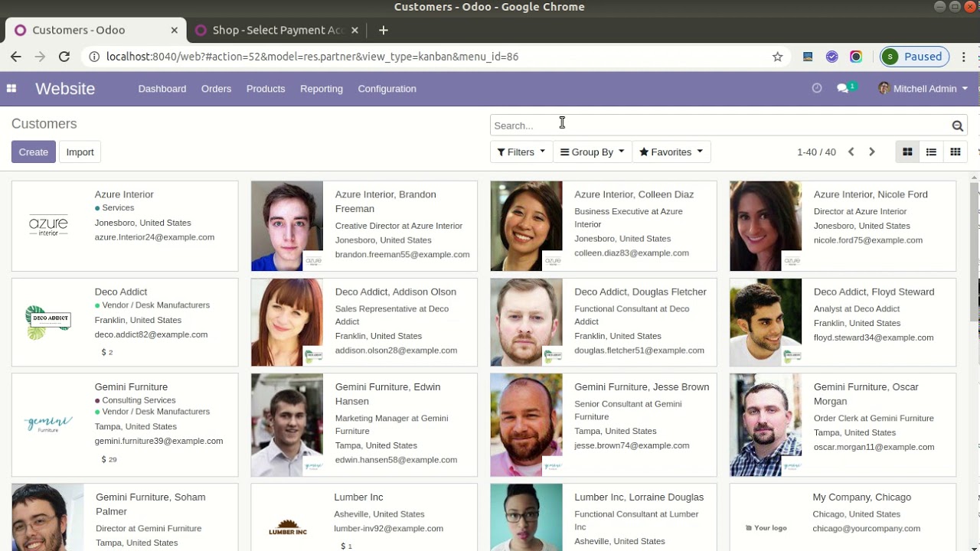This screenshot has width=980, height=551.
Task: Expand the Filters dropdown
Action: click(521, 152)
